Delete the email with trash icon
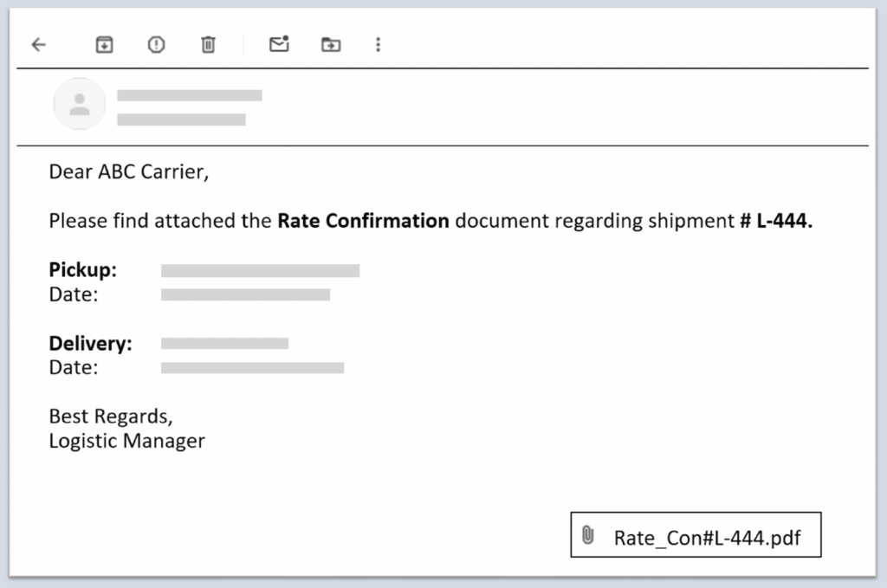Viewport: 887px width, 588px height. [208, 45]
